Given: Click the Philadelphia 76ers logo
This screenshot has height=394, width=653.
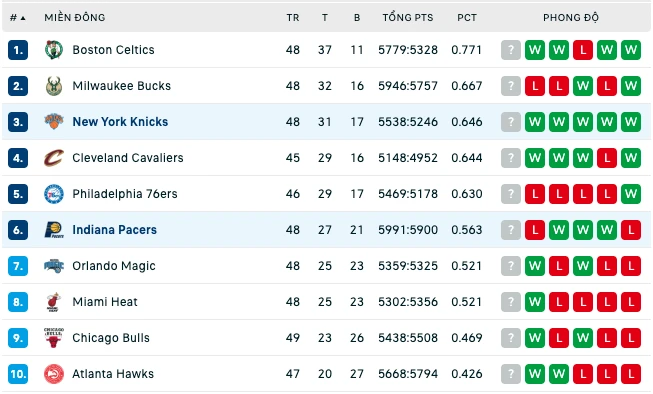Looking at the screenshot, I should point(54,194).
